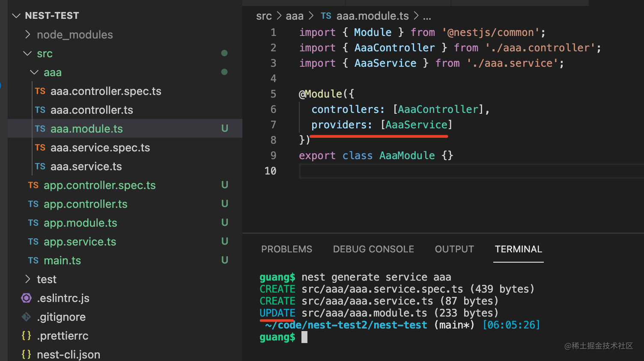Viewport: 644px width, 361px height.
Task: Switch to the PROBLEMS tab
Action: [x=286, y=249]
